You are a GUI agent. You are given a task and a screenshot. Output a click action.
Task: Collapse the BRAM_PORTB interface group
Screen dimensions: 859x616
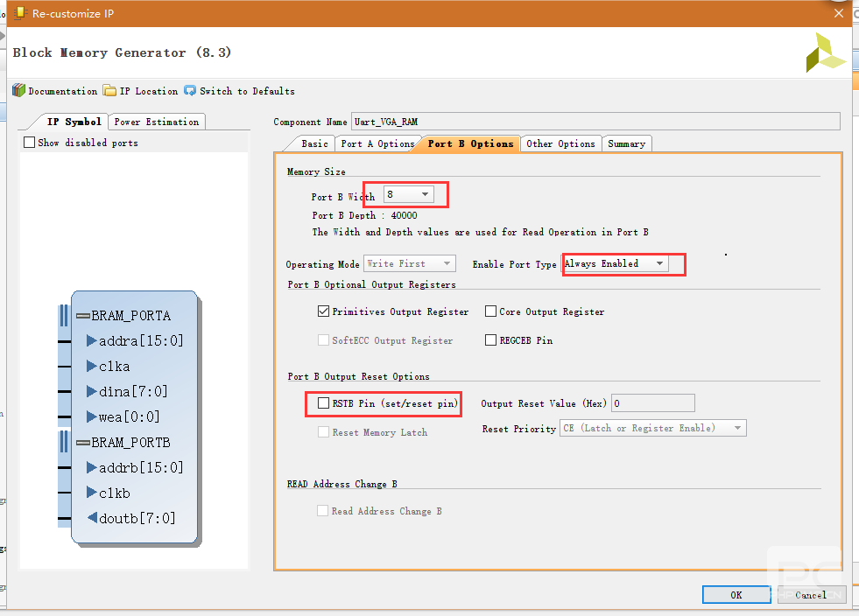[82, 443]
